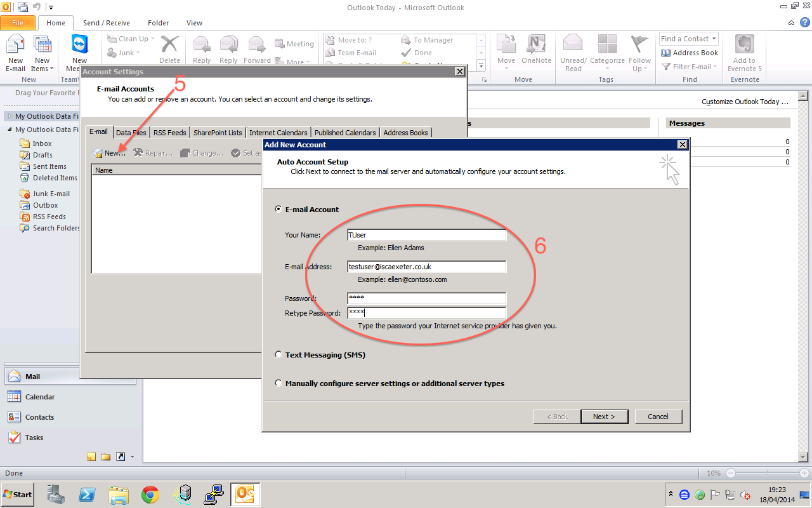Open the Tasks navigation button

point(71,438)
